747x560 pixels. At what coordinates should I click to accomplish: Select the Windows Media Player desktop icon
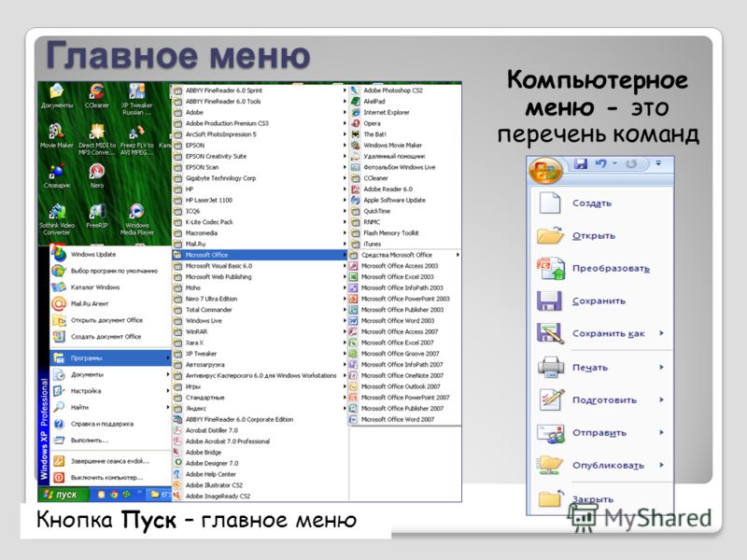pyautogui.click(x=136, y=219)
